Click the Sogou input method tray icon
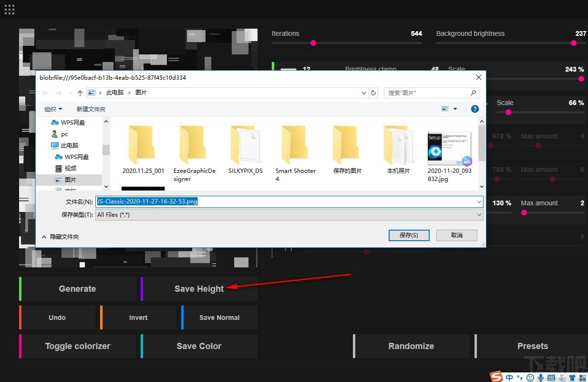 point(497,377)
